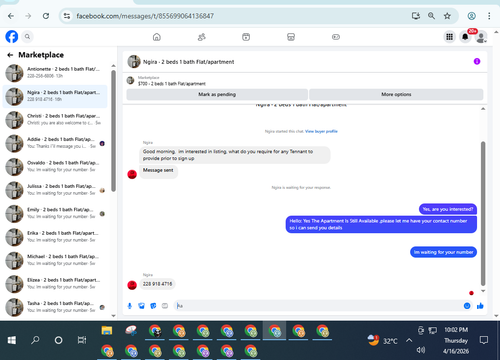The width and height of the screenshot is (500, 360).
Task: Click the chat scroll down arrow
Action: click(483, 291)
